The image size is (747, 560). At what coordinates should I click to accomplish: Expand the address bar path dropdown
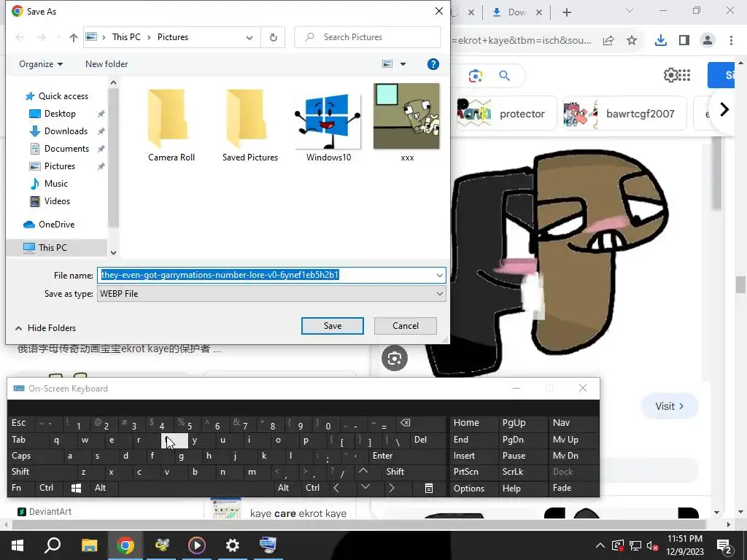pyautogui.click(x=249, y=37)
